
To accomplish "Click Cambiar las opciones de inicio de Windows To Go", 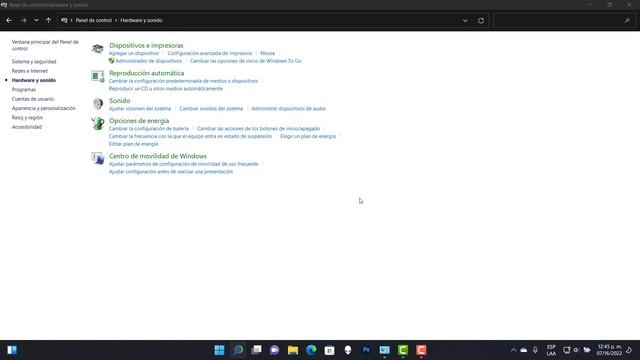I will click(x=246, y=61).
